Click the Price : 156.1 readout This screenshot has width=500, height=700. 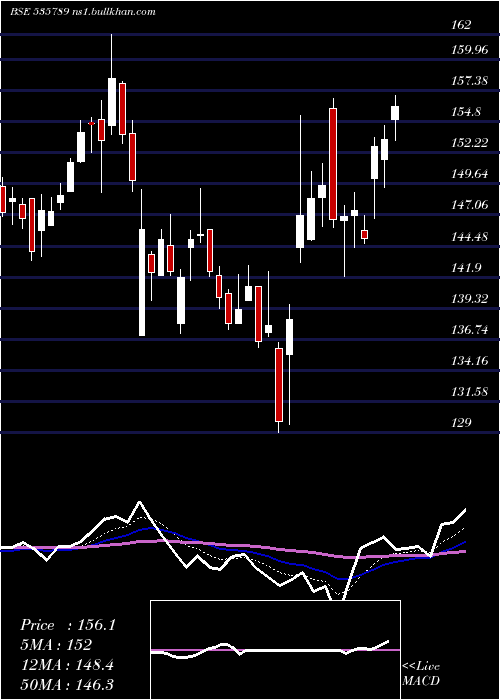pyautogui.click(x=68, y=625)
